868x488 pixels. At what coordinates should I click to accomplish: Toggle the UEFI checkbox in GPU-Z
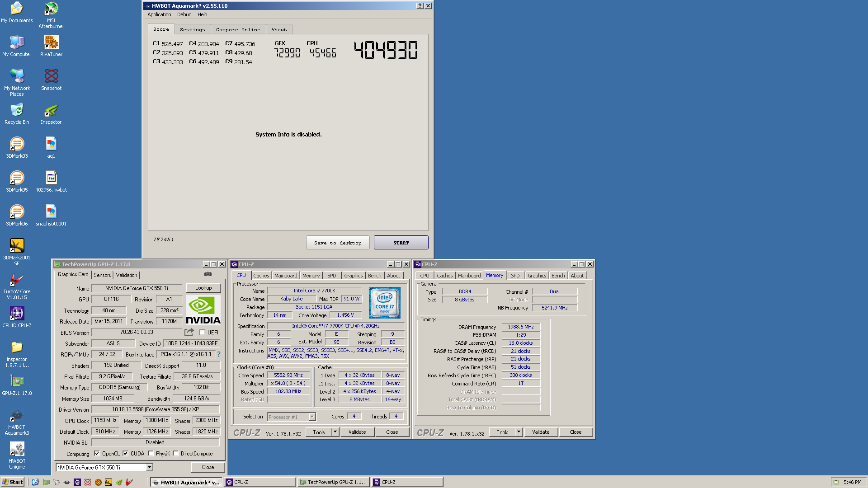click(202, 333)
